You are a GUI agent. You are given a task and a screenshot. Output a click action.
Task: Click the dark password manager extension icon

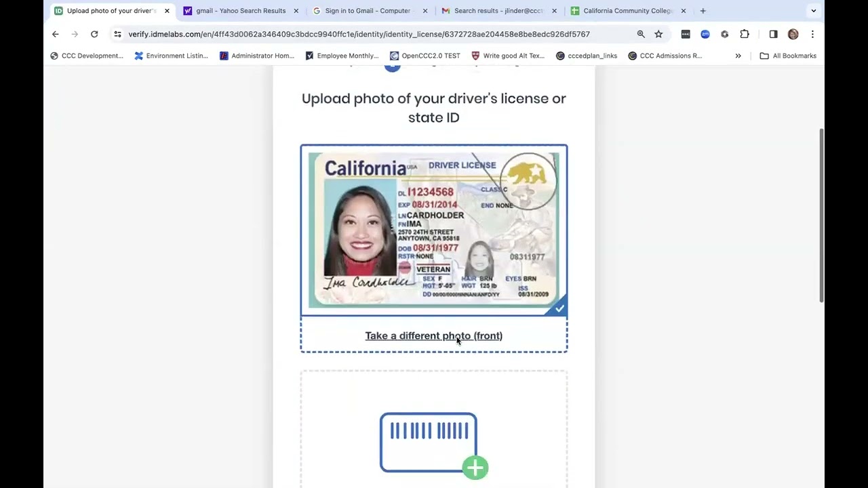pyautogui.click(x=686, y=34)
